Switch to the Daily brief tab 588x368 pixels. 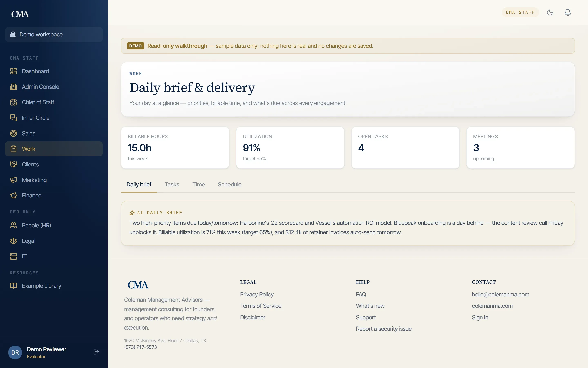(x=139, y=184)
